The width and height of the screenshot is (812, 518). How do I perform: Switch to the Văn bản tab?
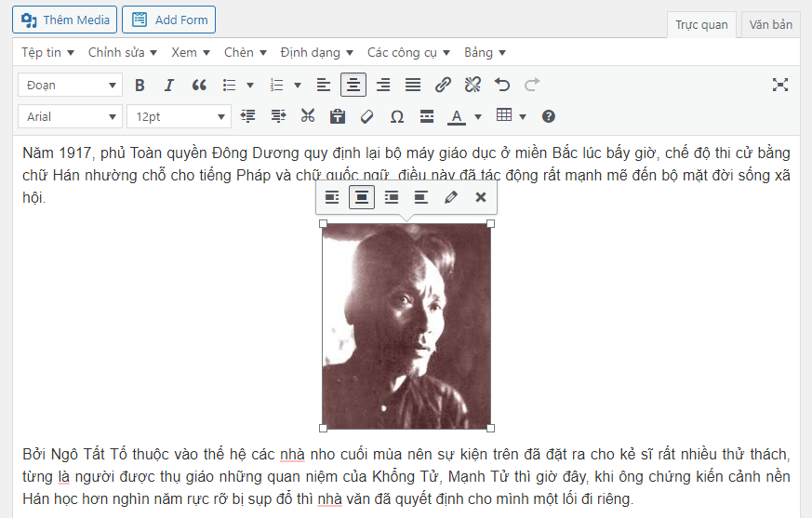coord(771,25)
